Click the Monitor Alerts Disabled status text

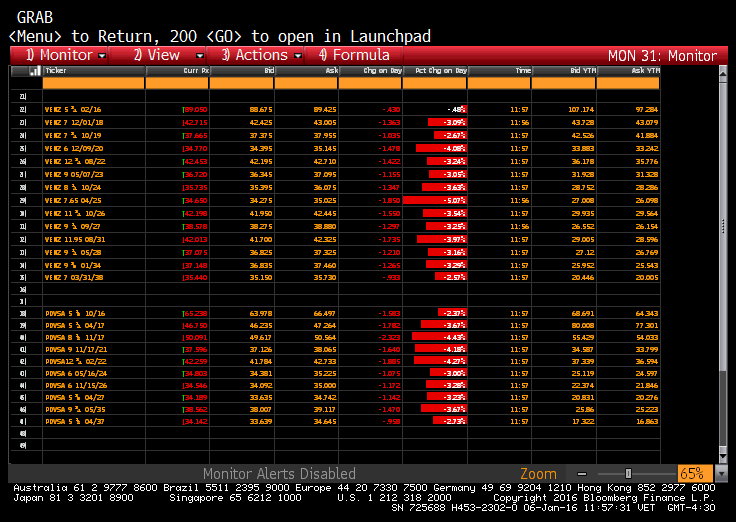[279, 474]
